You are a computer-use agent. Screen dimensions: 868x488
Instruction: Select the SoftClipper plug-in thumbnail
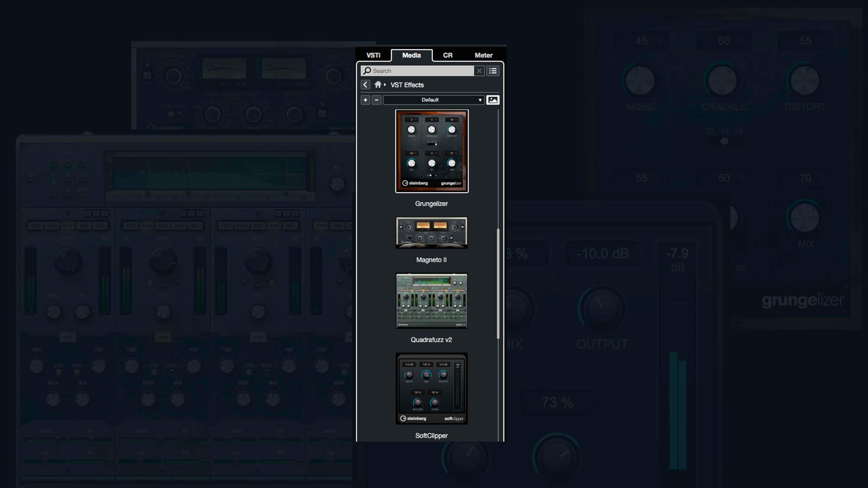click(432, 388)
